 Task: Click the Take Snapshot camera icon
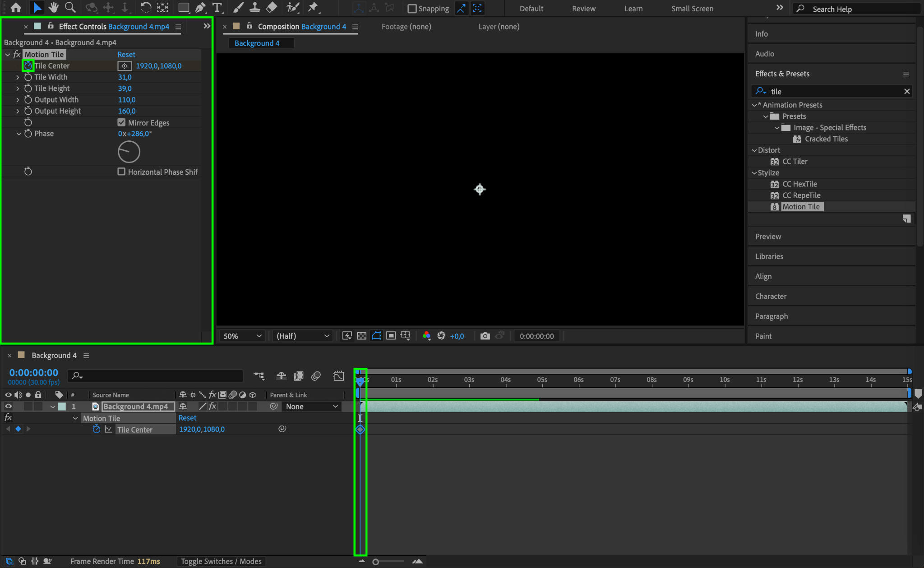[485, 336]
